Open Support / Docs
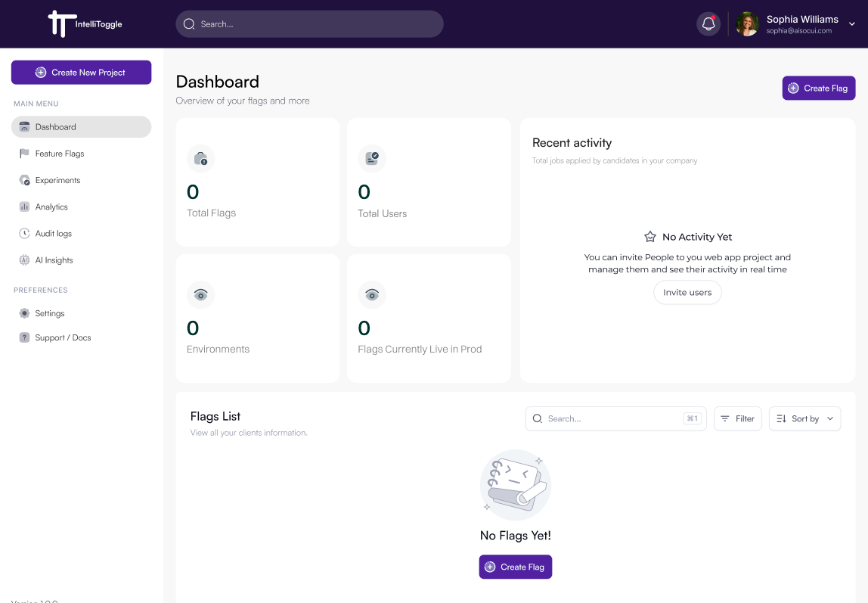The height and width of the screenshot is (603, 868). [64, 337]
